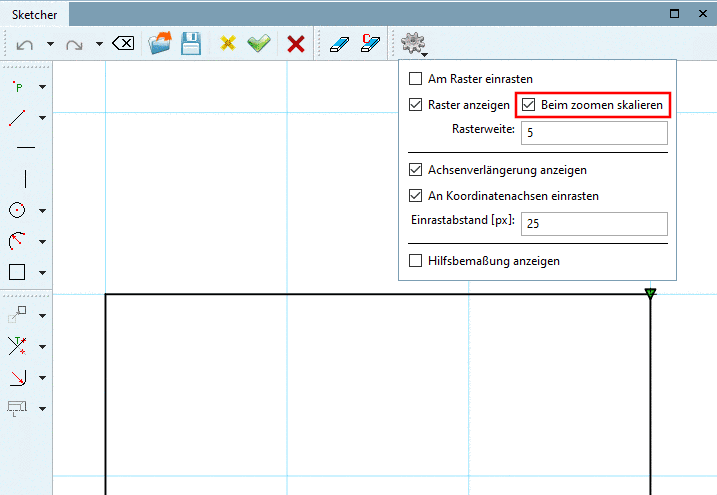
Task: Expand arc tool options arrow
Action: click(43, 241)
